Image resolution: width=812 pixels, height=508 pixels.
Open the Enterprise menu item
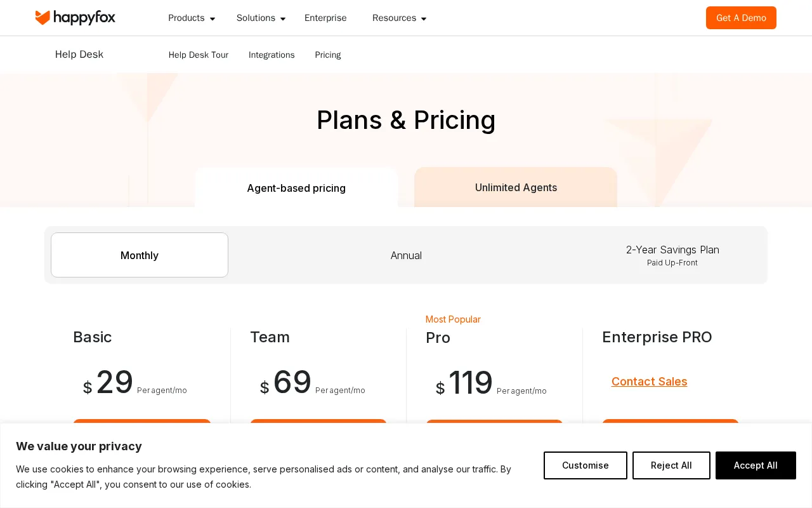point(325,18)
